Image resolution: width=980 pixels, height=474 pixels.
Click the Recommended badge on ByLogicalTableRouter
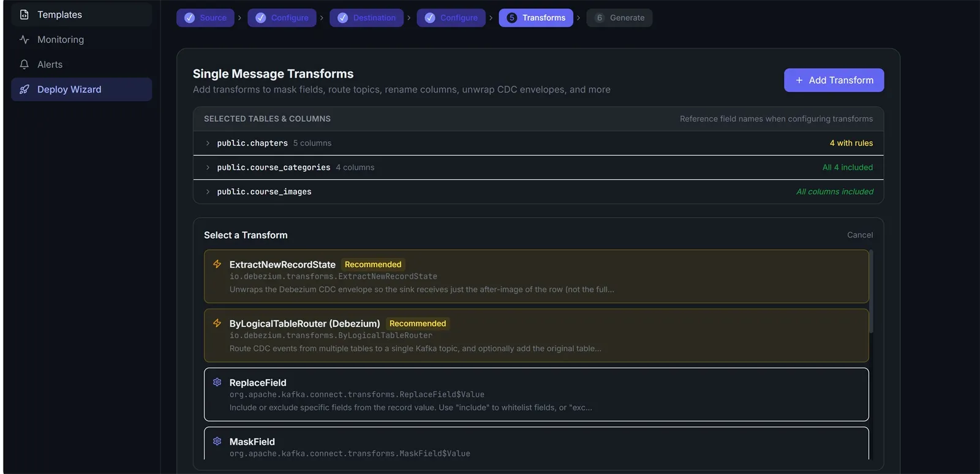pos(418,323)
